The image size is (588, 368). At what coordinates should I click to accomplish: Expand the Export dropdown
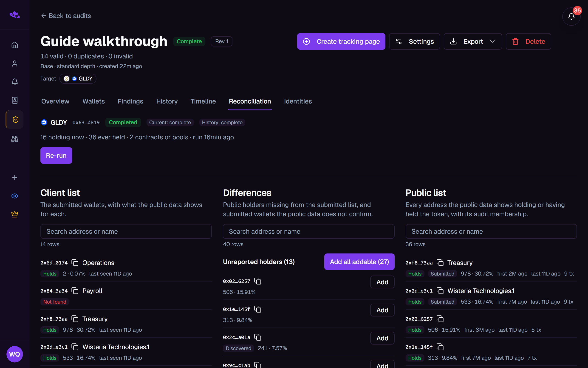tap(473, 41)
